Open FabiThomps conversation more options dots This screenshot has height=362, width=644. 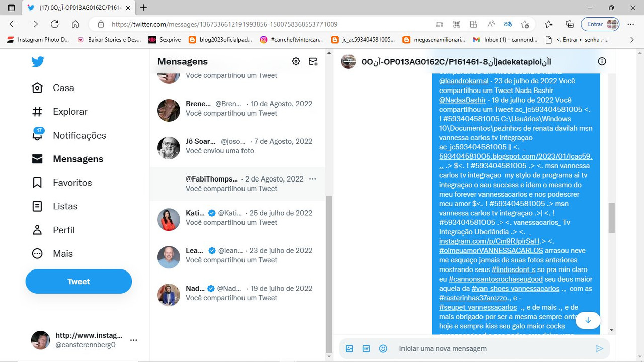(x=313, y=179)
